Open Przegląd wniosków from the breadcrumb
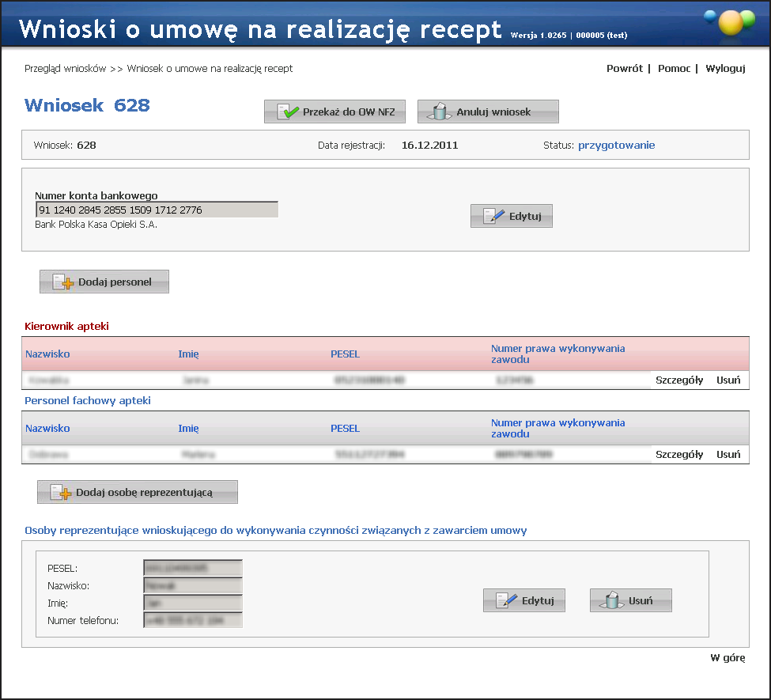Viewport: 771px width, 700px height. point(65,69)
